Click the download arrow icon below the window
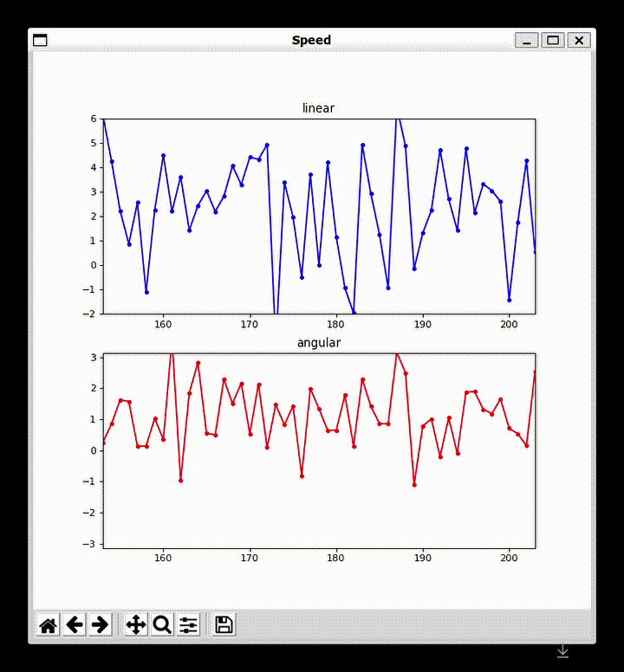 point(562,650)
